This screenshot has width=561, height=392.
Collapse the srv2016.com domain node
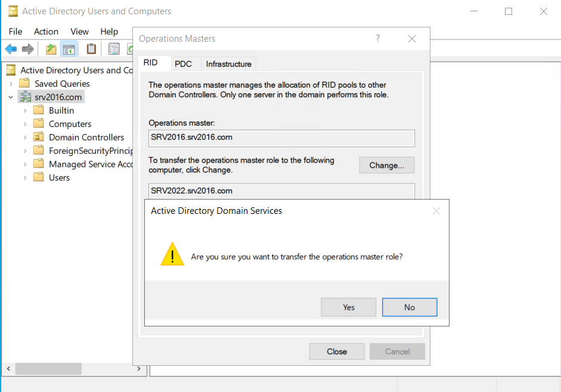(x=11, y=97)
